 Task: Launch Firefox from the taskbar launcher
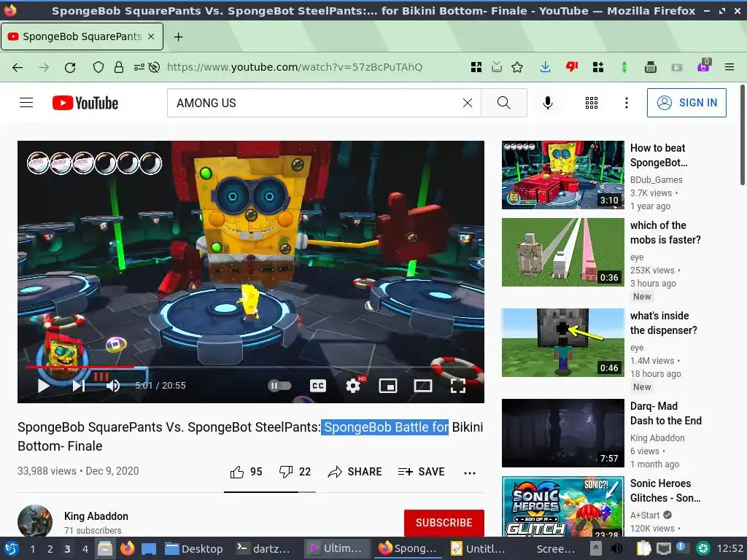tap(127, 548)
